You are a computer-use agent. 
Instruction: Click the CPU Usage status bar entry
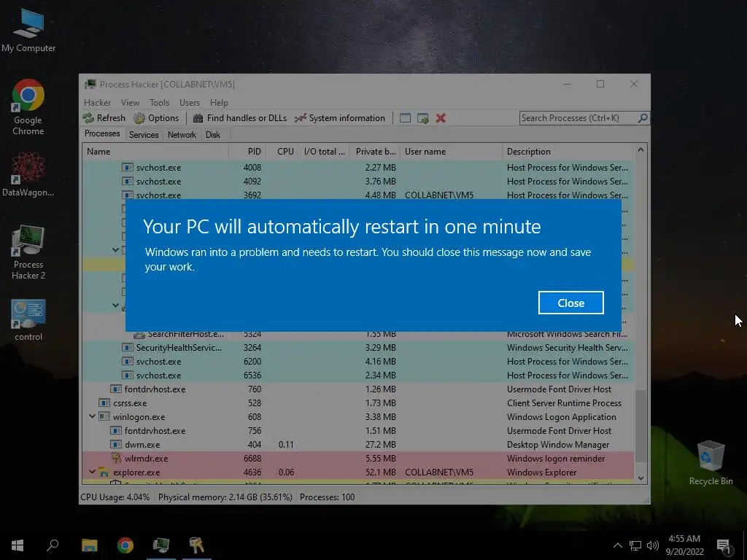pos(115,497)
